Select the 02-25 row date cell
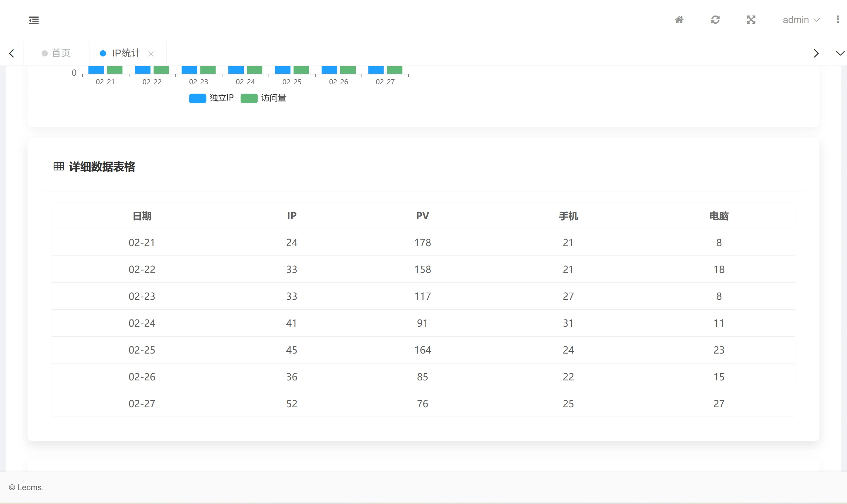 click(x=142, y=350)
